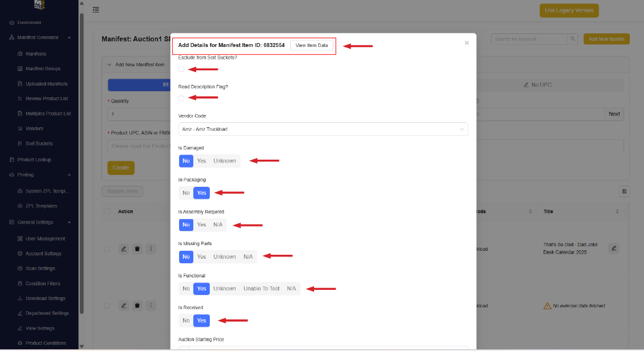Open Condition Filters in the sidebar
Screen dimensions: 644x351
[x=43, y=284]
